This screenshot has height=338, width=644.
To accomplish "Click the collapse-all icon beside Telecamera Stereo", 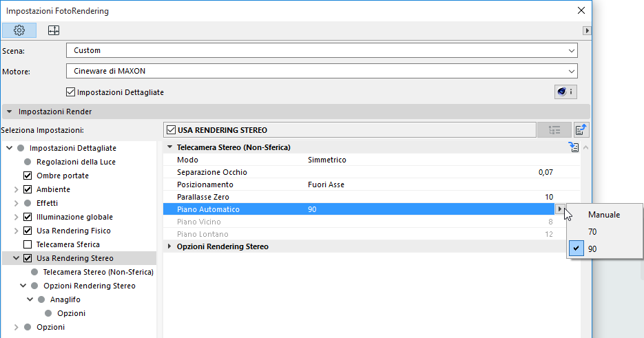I will point(574,147).
